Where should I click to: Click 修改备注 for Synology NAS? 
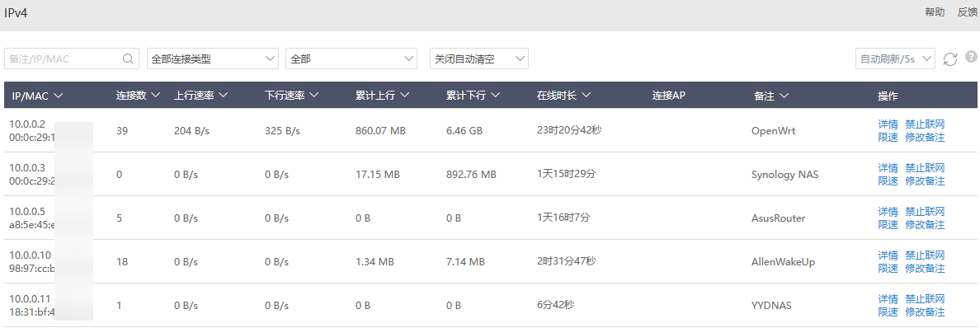(x=925, y=180)
